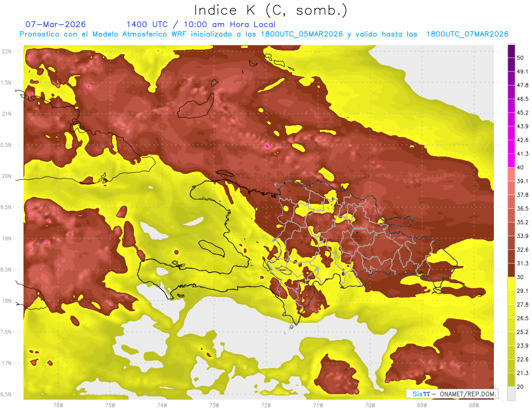Viewport: 532px width, 411px height.
Task: Click the 73W longitude axis label
Action: tap(214, 405)
